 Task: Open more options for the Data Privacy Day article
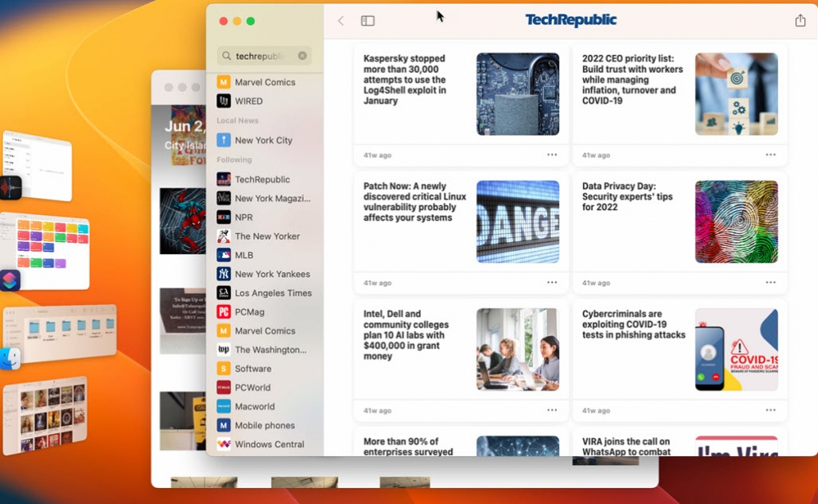770,282
